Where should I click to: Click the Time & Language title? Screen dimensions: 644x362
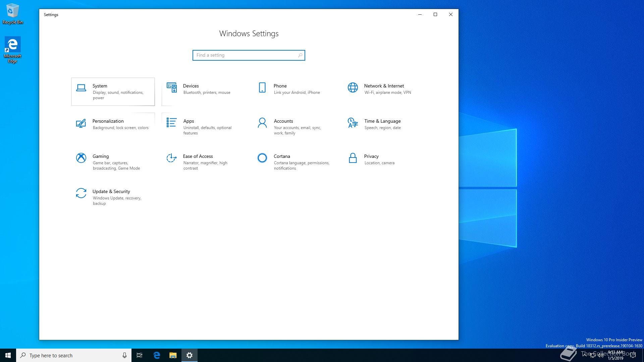tap(382, 121)
